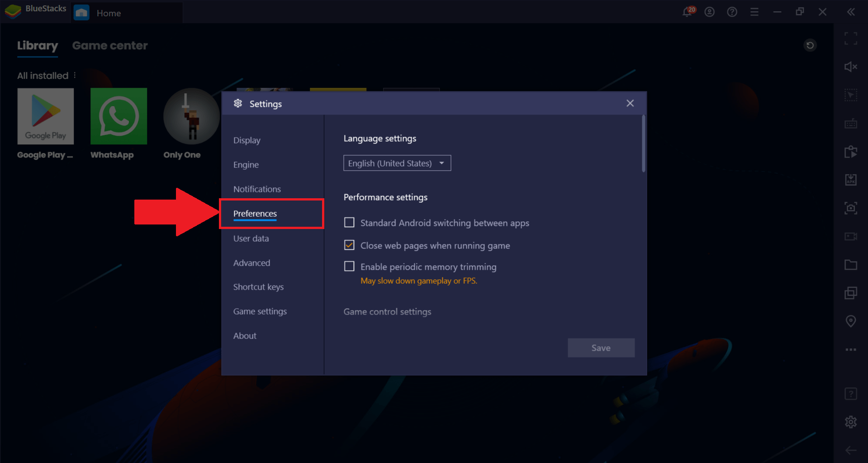This screenshot has height=463, width=868.
Task: Minimize the BlueStacks window
Action: [x=777, y=12]
